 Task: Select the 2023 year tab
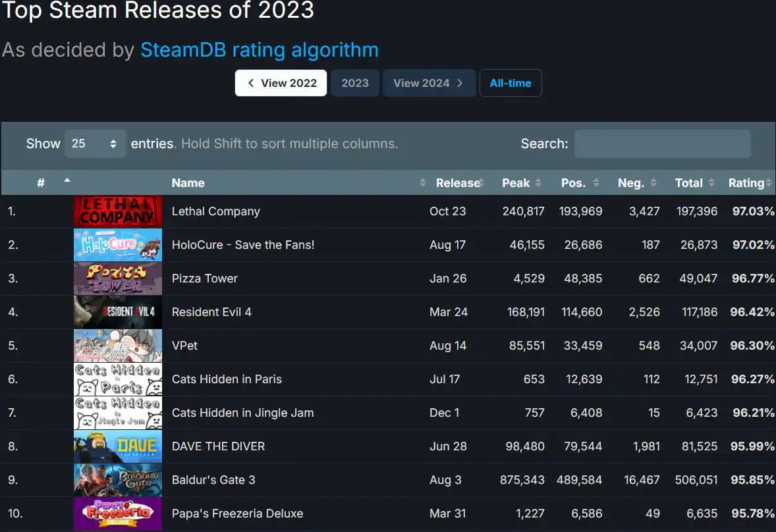click(x=355, y=83)
